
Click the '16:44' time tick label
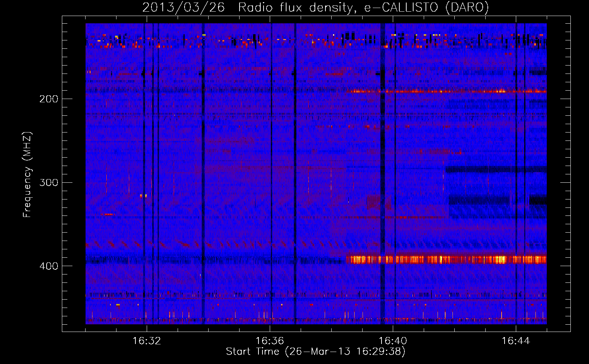click(x=516, y=341)
